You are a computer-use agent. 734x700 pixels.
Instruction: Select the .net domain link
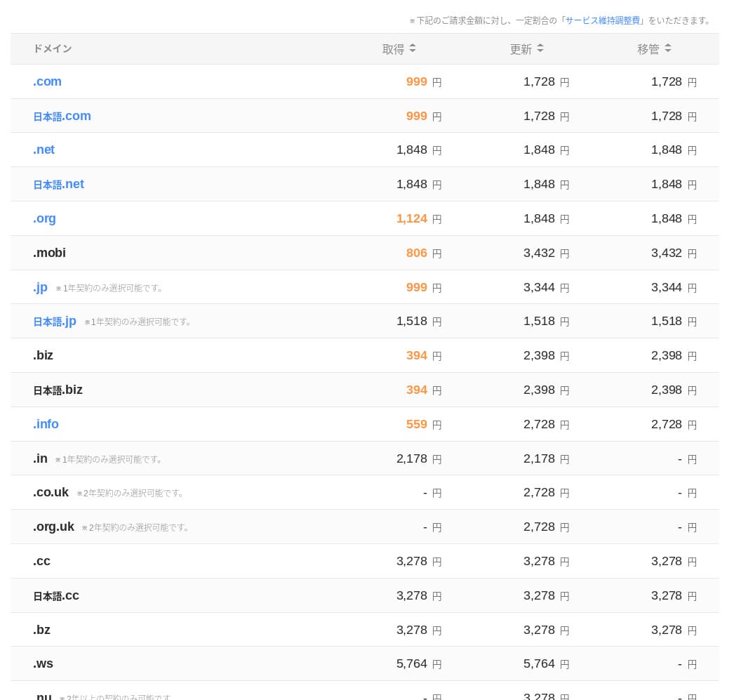[x=44, y=150]
